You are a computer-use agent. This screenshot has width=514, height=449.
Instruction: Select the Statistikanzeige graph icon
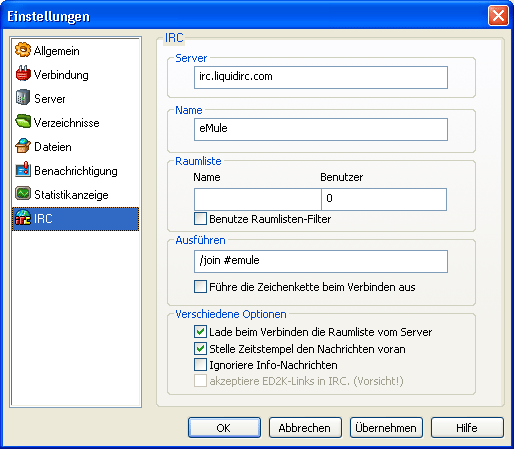pyautogui.click(x=23, y=194)
